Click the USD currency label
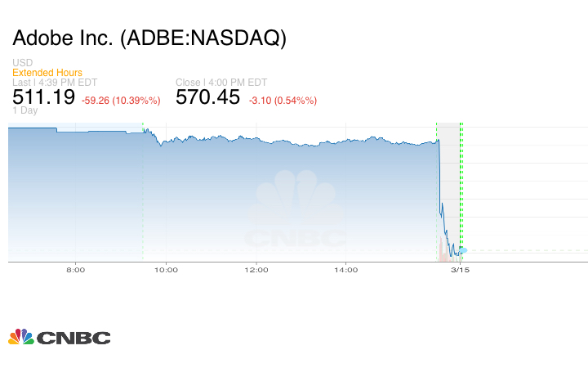 [23, 63]
